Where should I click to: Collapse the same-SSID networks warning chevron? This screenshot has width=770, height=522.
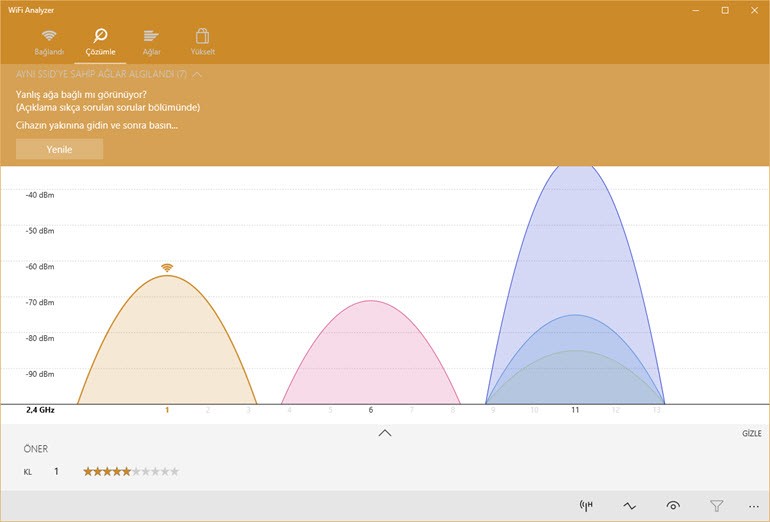tap(197, 75)
